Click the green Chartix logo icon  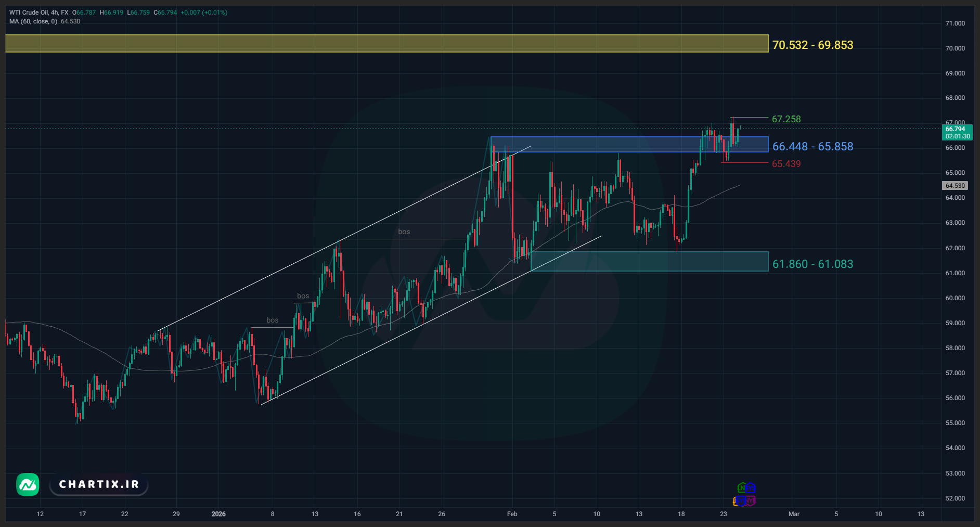point(28,484)
